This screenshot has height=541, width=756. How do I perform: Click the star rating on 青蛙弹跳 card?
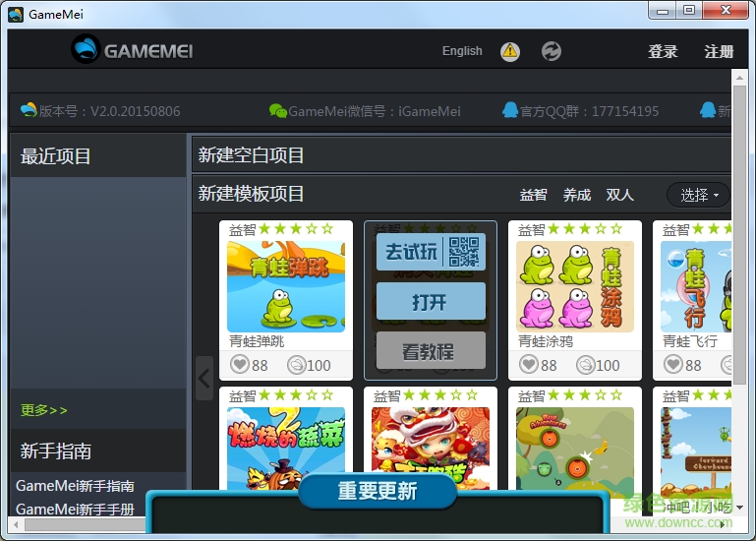coord(296,229)
